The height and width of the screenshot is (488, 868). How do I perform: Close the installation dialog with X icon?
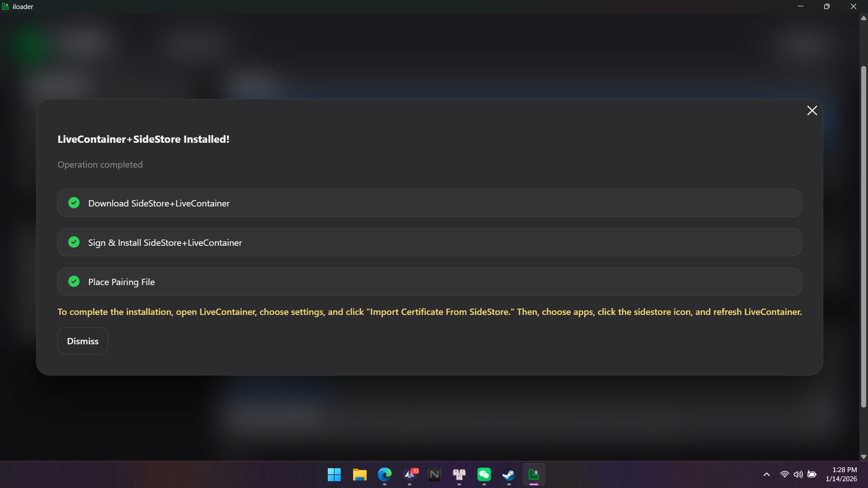812,111
